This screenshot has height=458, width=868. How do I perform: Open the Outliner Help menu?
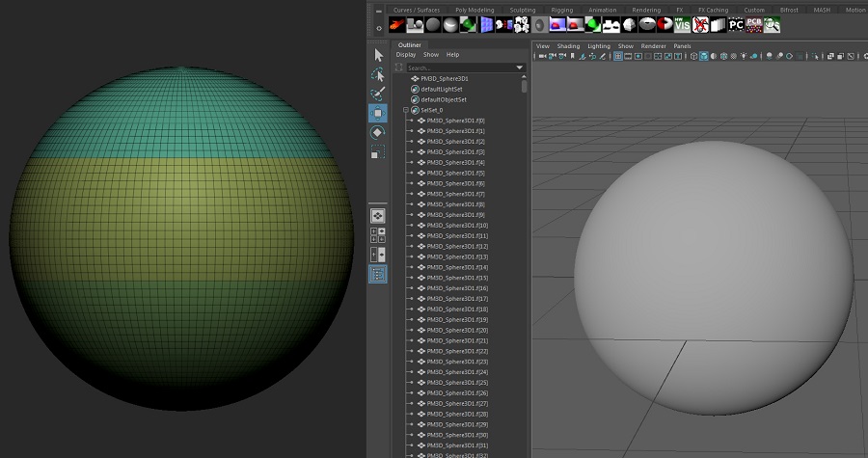click(452, 55)
